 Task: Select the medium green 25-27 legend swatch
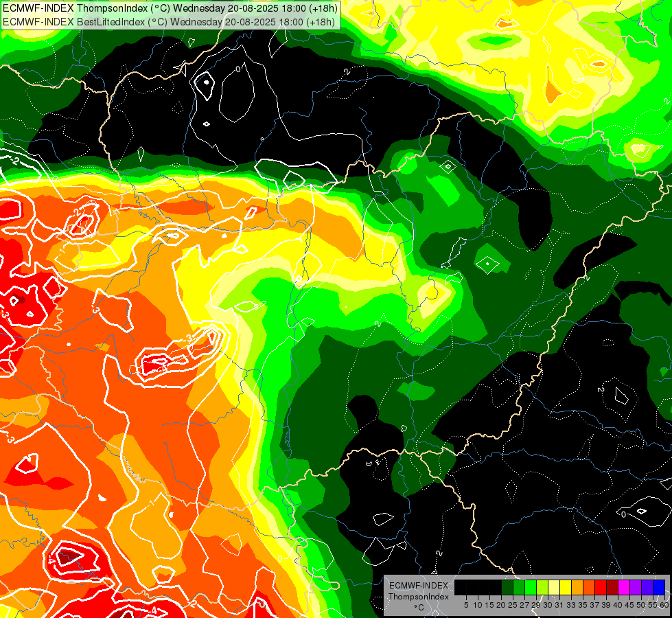[519, 587]
